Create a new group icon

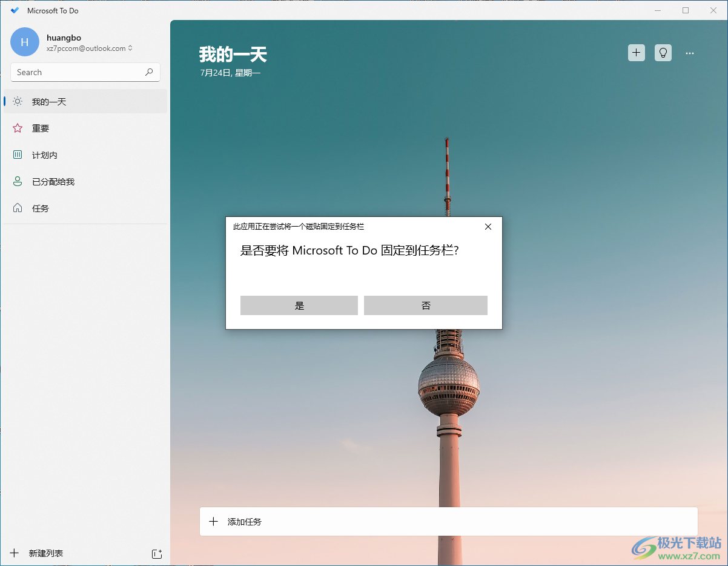point(156,553)
